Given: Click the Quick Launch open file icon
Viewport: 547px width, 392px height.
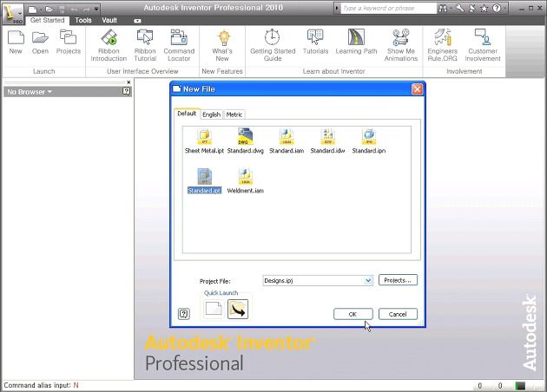Looking at the screenshot, I should pos(238,309).
